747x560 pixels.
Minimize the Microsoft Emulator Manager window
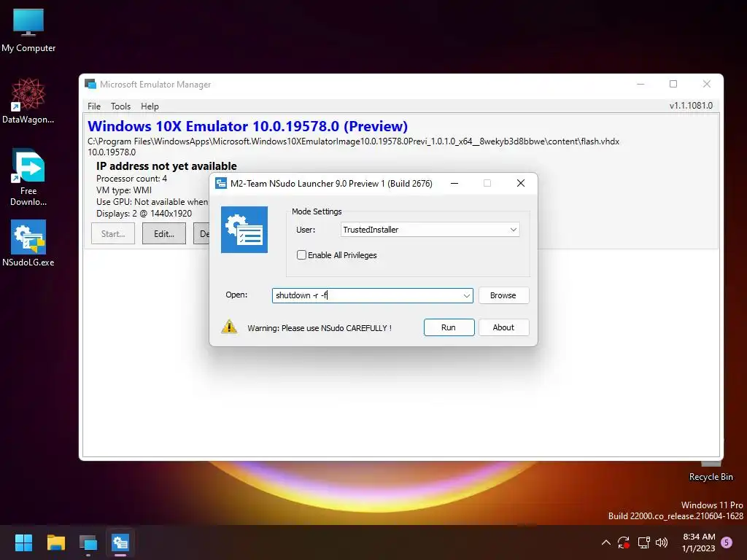(x=640, y=85)
